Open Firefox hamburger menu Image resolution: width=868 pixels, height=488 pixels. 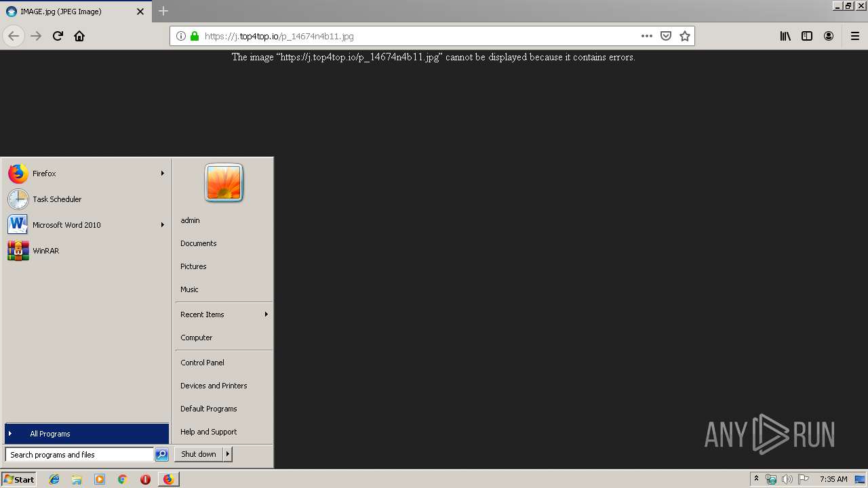pos(855,36)
